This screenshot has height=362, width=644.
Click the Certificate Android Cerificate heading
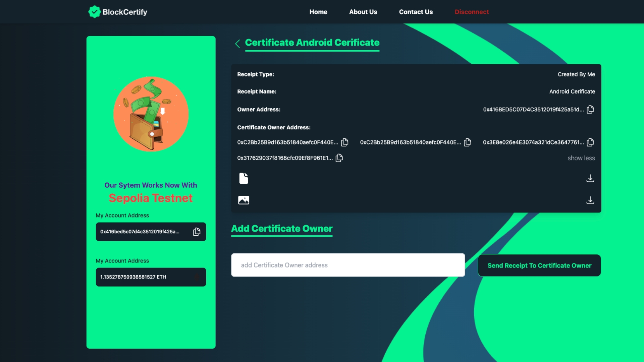(x=312, y=43)
